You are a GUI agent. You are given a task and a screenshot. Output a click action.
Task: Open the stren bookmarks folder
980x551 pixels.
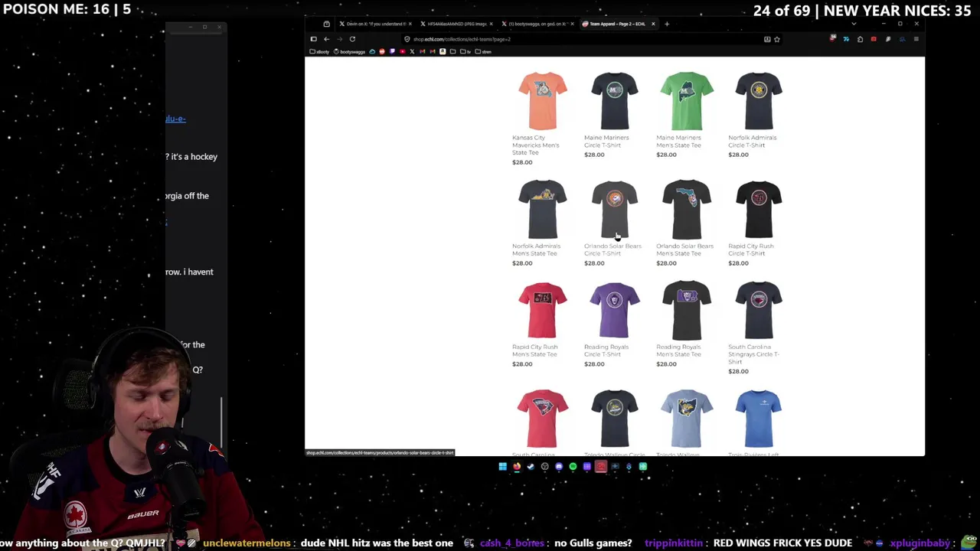[x=483, y=51]
